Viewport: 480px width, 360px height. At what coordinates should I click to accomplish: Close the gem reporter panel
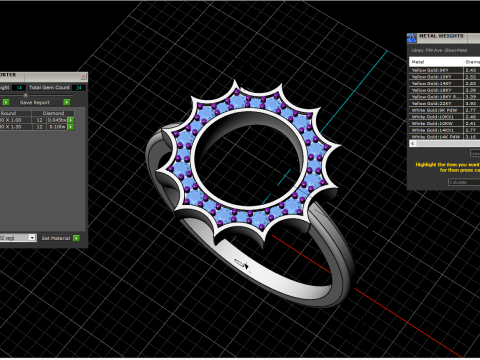click(x=83, y=76)
